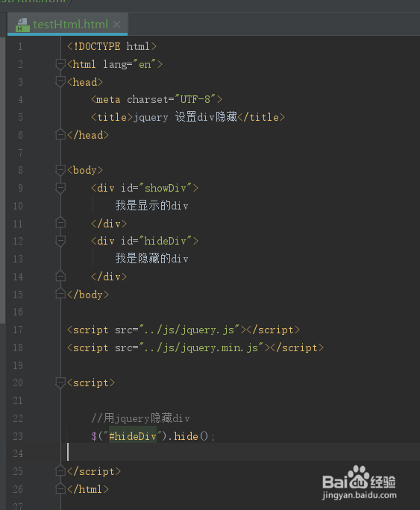
Task: Click the </html> fold end marker
Action: pyautogui.click(x=60, y=489)
